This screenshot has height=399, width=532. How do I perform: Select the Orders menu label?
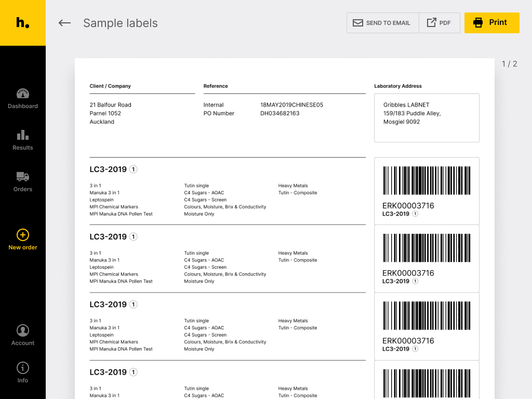pos(23,189)
